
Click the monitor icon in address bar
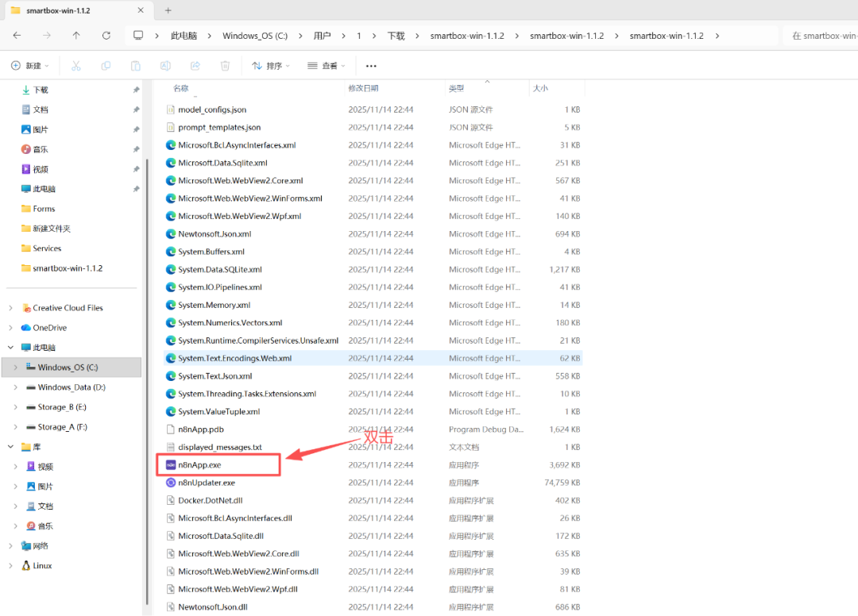[138, 36]
